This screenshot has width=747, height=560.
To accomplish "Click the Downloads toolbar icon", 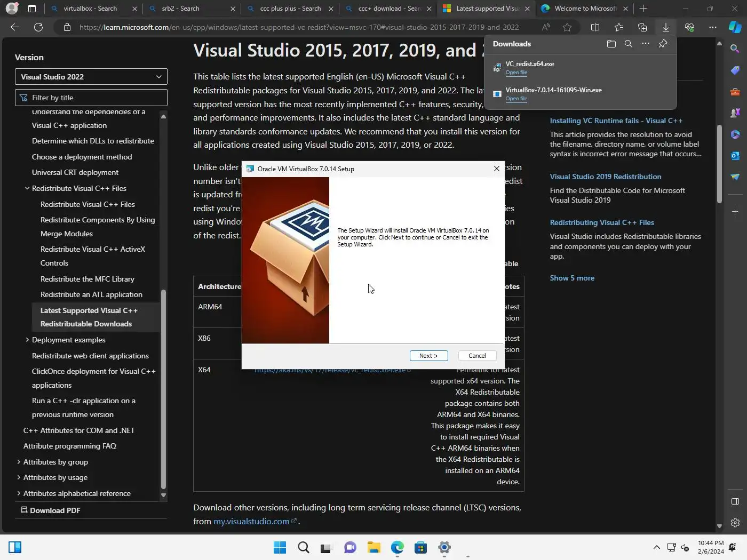I will click(666, 27).
